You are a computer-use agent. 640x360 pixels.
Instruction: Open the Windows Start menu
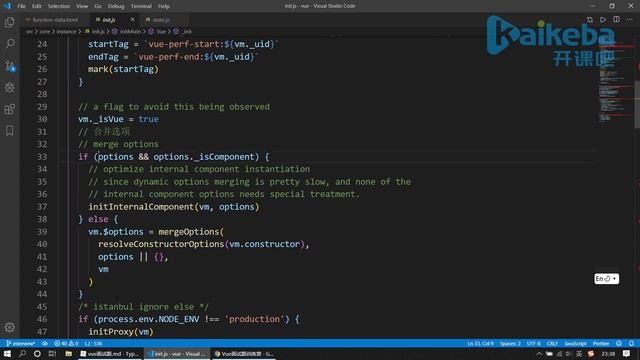[x=7, y=353]
